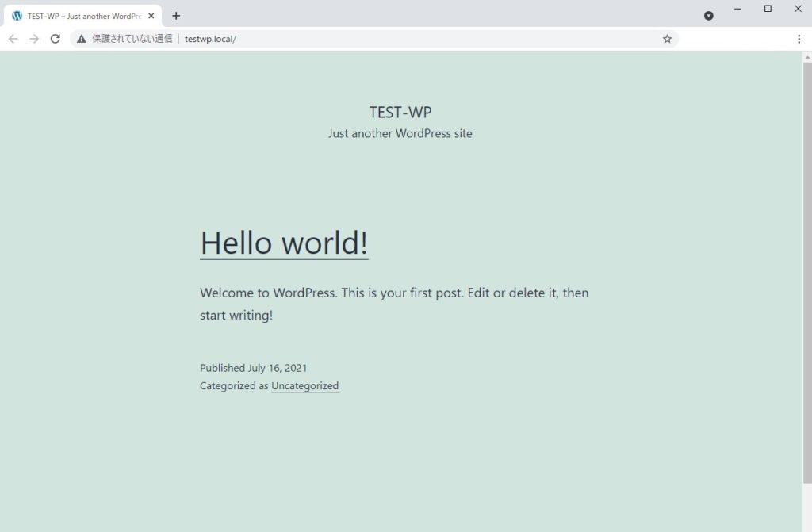812x532 pixels.
Task: Minimize the Chrome window
Action: [737, 9]
